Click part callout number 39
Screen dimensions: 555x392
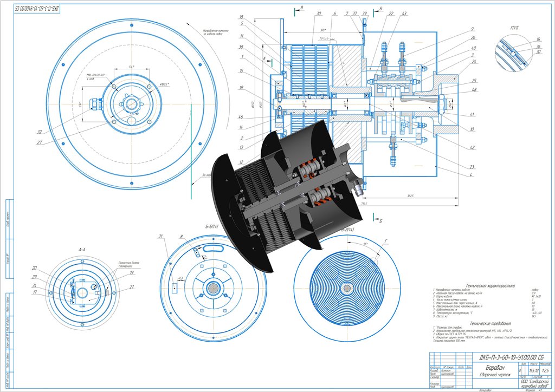coord(365,14)
